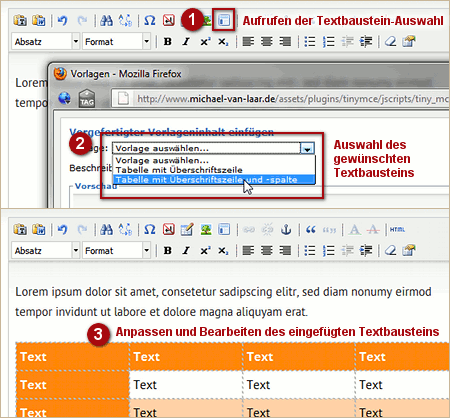450x418 pixels.
Task: Click page icon inside Firefox address bar
Action: point(123,99)
